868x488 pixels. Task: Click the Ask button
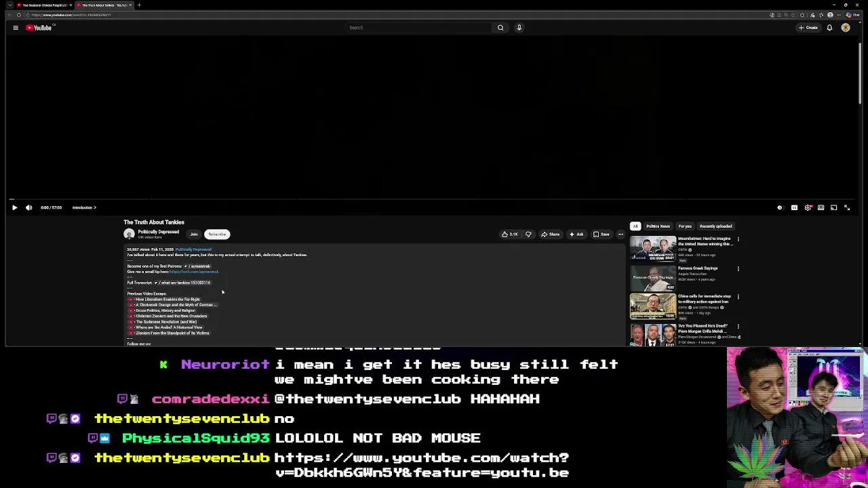pos(576,235)
